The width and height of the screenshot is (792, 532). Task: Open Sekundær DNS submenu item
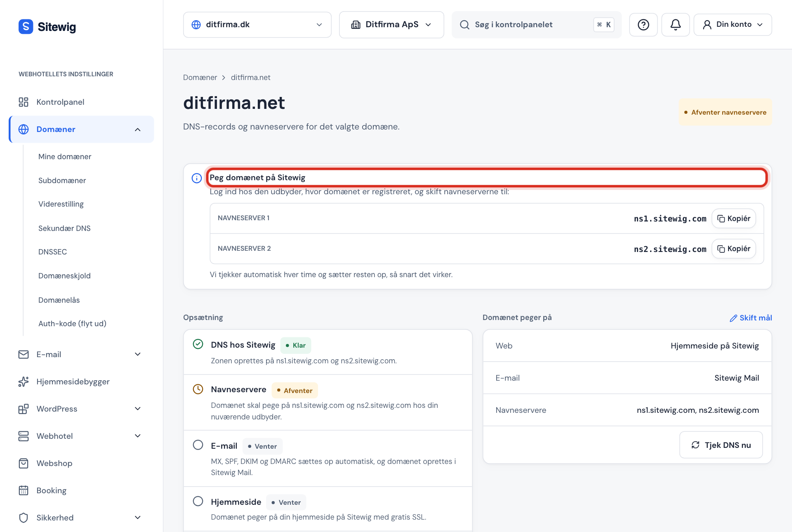click(64, 228)
